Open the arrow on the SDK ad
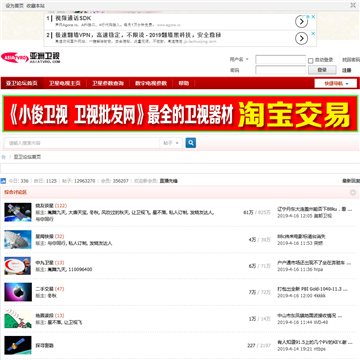This screenshot has width=360, height=360. pos(301,22)
